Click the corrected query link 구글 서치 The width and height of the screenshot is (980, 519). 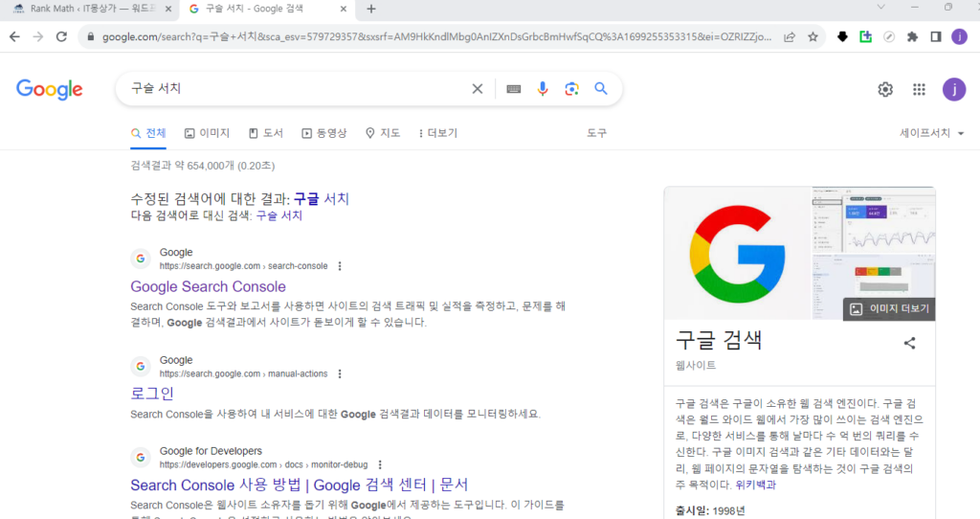click(x=322, y=199)
